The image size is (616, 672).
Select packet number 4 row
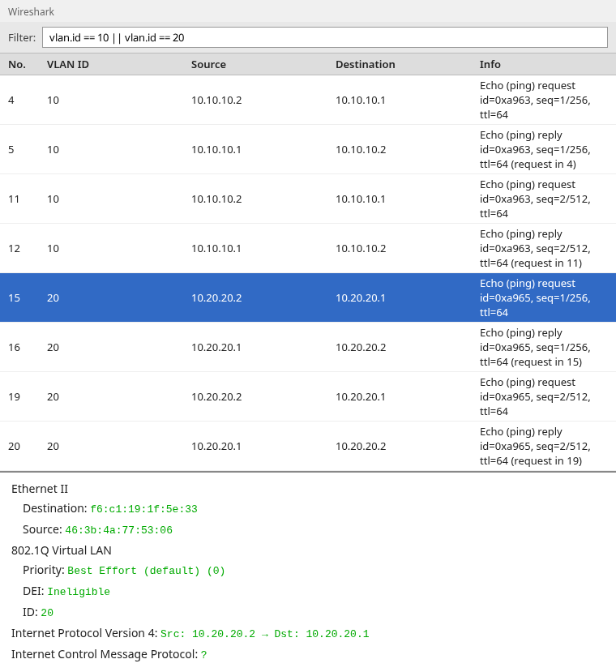pos(308,101)
